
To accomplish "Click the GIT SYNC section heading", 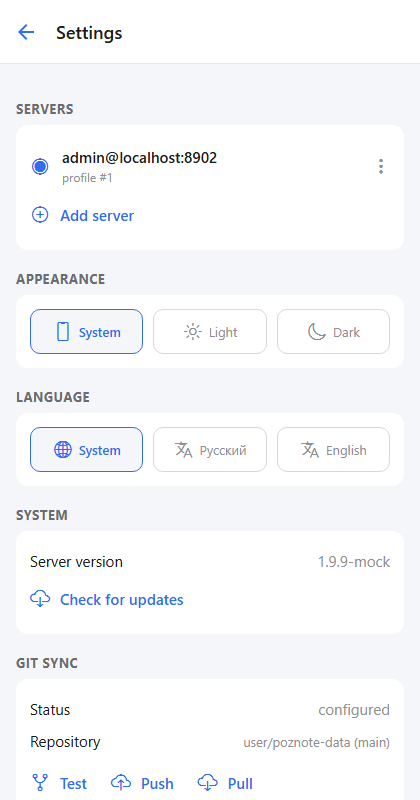I will pos(47,663).
